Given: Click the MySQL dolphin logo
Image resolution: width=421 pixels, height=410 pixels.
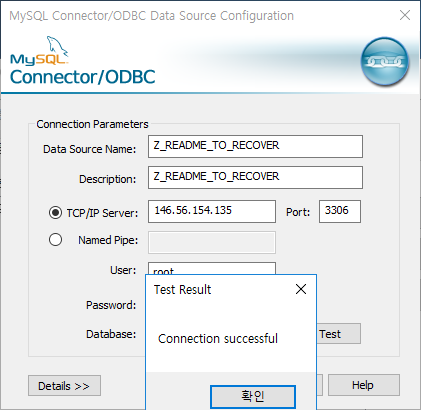Looking at the screenshot, I should (39, 50).
